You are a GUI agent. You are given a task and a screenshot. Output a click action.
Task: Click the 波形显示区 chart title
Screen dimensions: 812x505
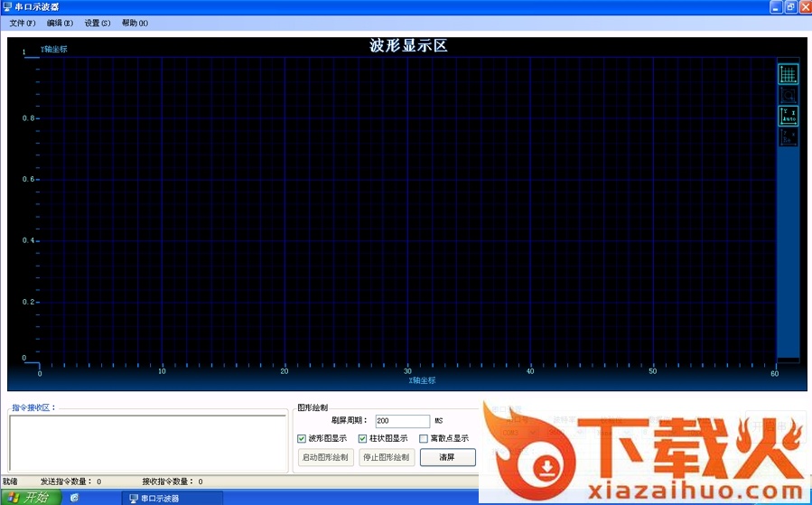[x=408, y=45]
